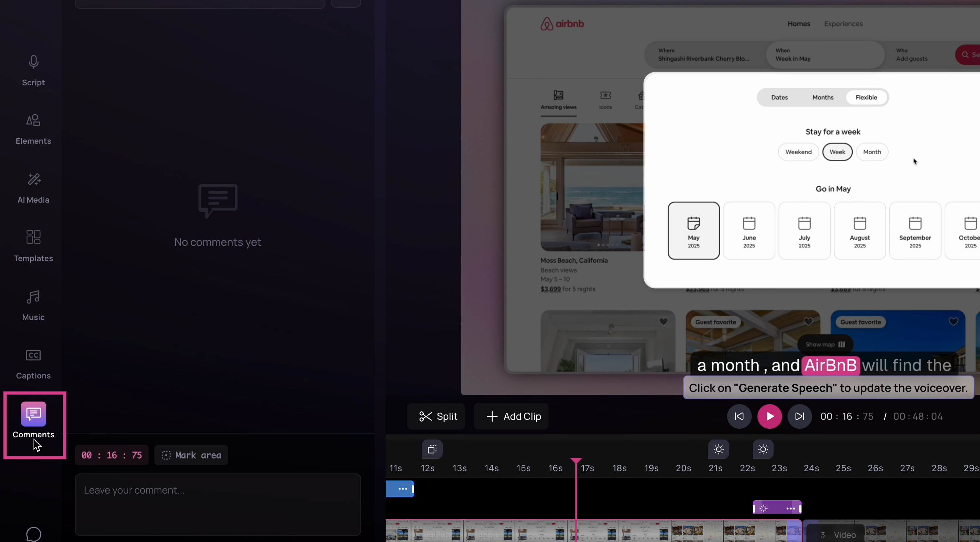Select the June 2025 month card
980x542 pixels.
click(x=749, y=231)
